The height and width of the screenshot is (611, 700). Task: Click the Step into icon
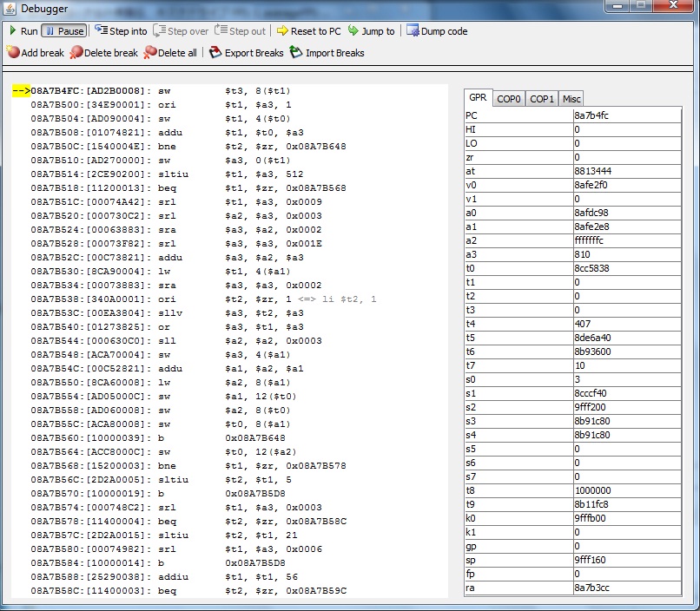(101, 30)
